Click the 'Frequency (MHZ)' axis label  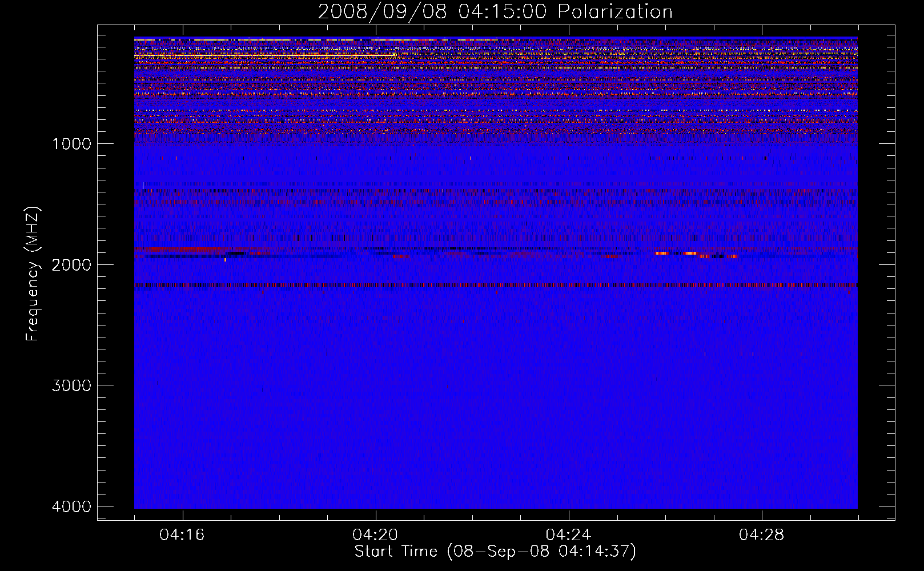(33, 274)
